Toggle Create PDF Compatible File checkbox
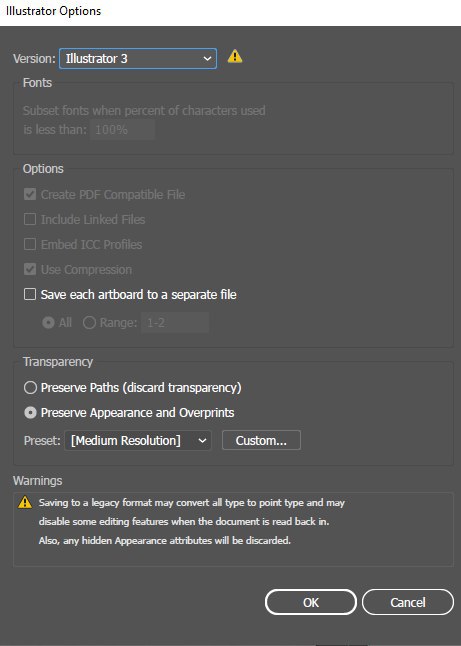The image size is (461, 646). pos(30,194)
